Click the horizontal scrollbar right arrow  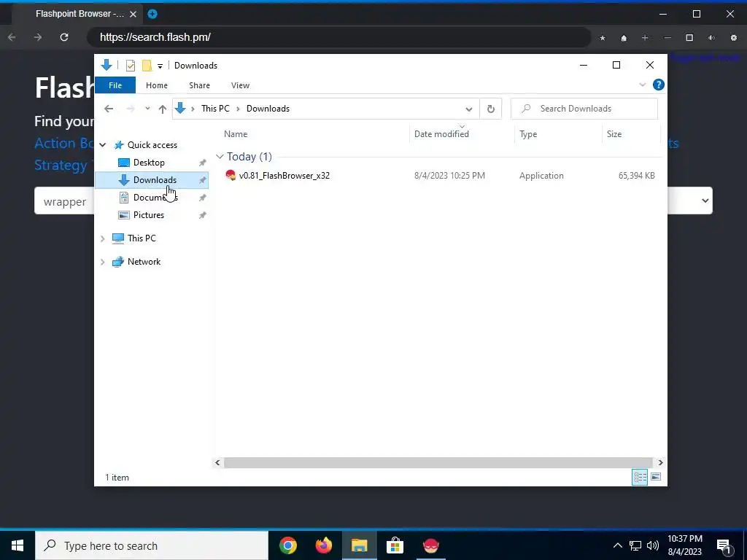point(660,462)
